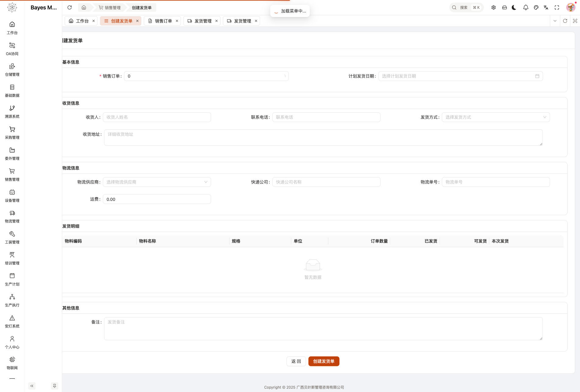This screenshot has width=580, height=392.
Task: Click the 物料编码 column header
Action: point(99,241)
